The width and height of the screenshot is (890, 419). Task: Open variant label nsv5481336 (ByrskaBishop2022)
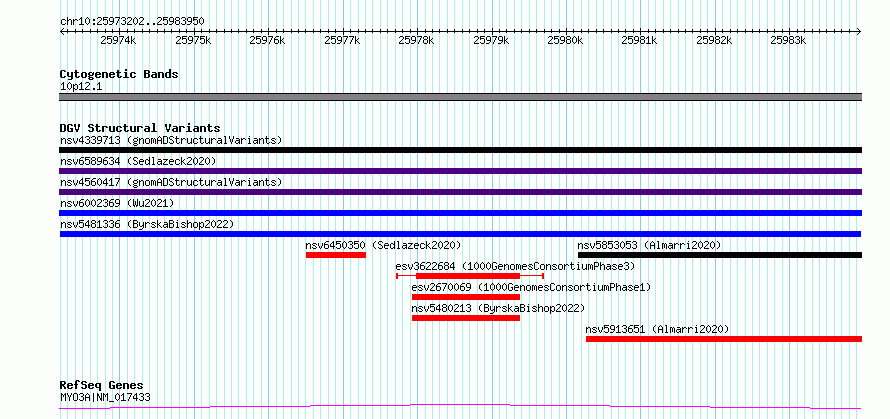146,224
